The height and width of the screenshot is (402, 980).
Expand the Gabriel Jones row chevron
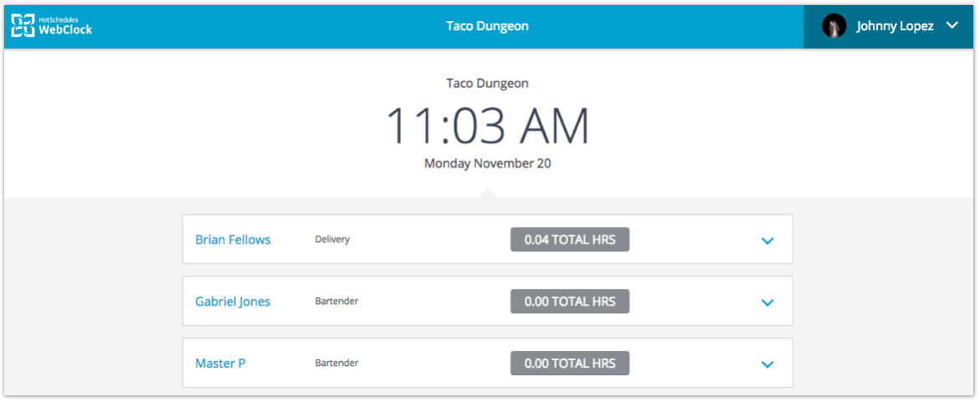767,302
